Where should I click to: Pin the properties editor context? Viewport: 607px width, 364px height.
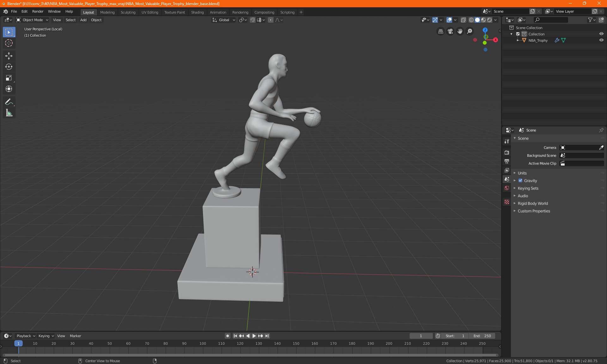[x=601, y=130]
